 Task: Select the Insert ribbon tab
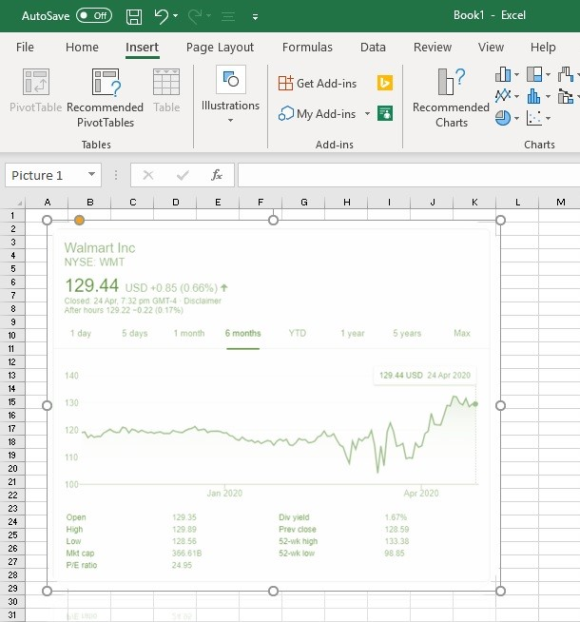pos(142,47)
